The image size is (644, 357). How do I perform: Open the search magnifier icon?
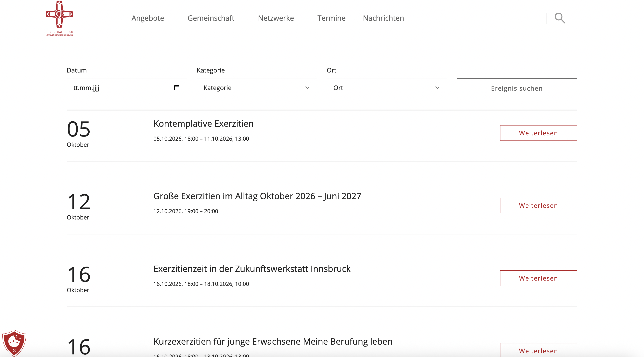[x=560, y=18]
